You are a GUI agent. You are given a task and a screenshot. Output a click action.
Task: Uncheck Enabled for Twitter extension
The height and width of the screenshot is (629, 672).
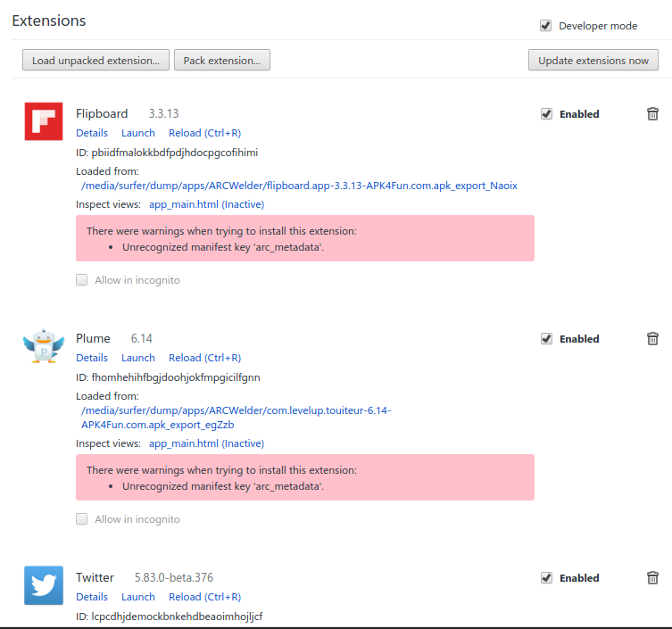546,578
